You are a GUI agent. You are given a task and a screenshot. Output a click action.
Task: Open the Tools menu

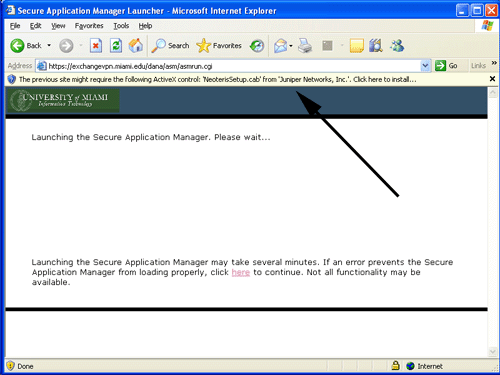click(121, 26)
